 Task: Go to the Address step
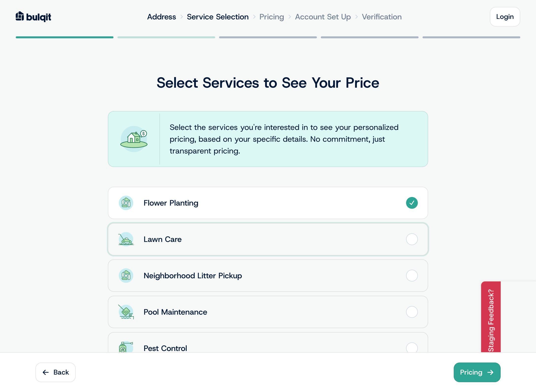coord(162,17)
